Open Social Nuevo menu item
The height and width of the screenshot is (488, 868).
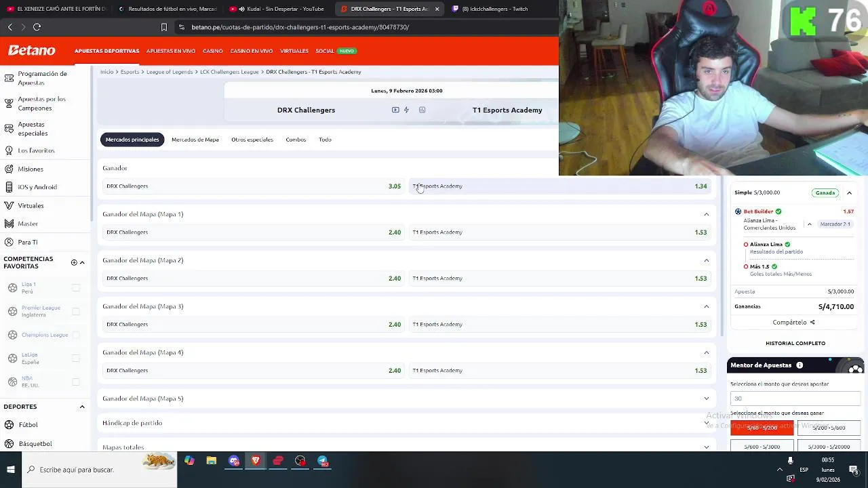335,51
